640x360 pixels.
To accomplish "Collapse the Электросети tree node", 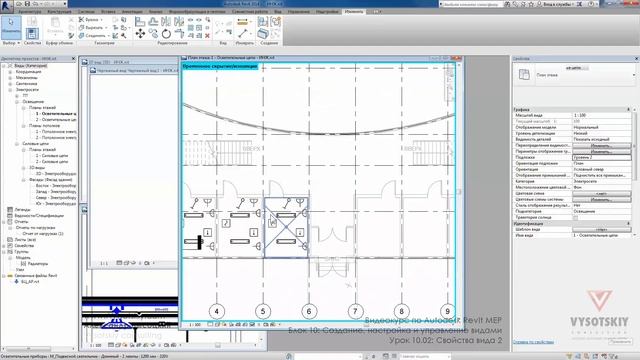I will (x=11, y=90).
